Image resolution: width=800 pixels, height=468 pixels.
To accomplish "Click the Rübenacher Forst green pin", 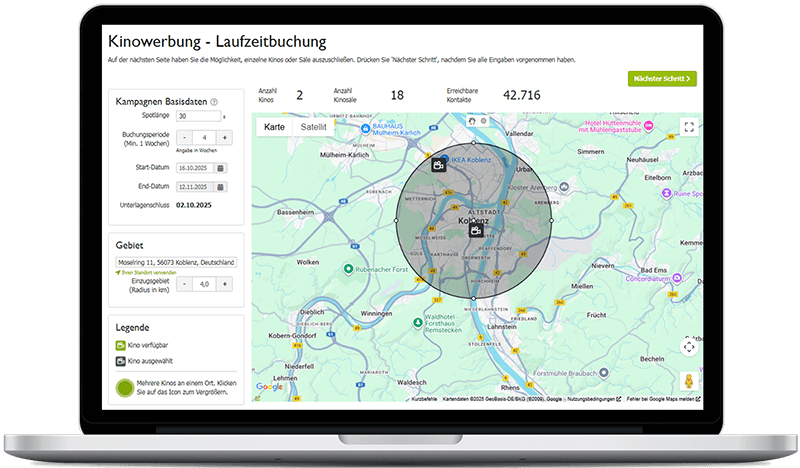I will pos(348,268).
